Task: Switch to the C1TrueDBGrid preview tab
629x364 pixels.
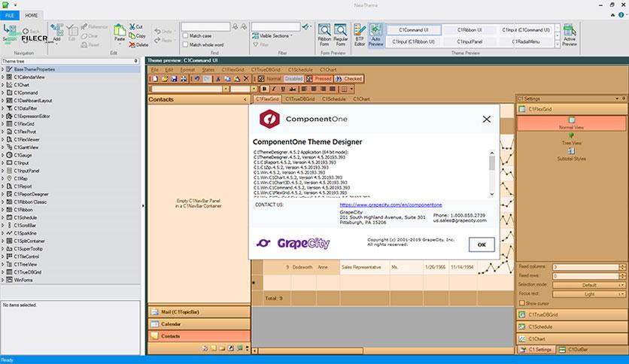Action: [300, 99]
